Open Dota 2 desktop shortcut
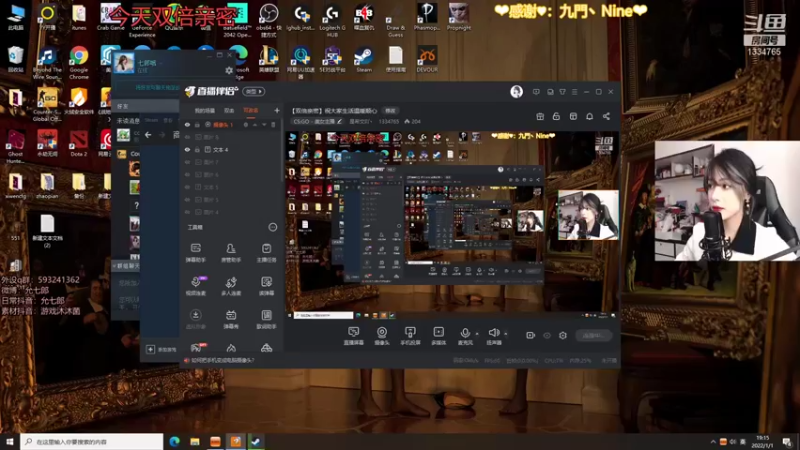The height and width of the screenshot is (450, 800). (x=79, y=143)
